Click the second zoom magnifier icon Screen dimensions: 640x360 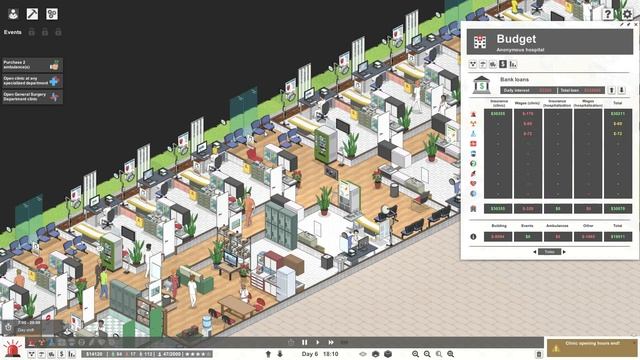click(x=427, y=354)
